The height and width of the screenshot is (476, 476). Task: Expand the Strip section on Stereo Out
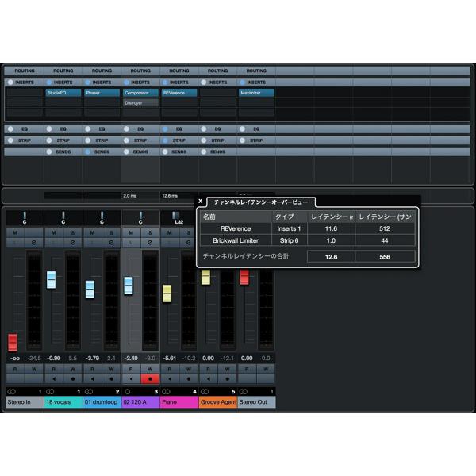point(256,140)
